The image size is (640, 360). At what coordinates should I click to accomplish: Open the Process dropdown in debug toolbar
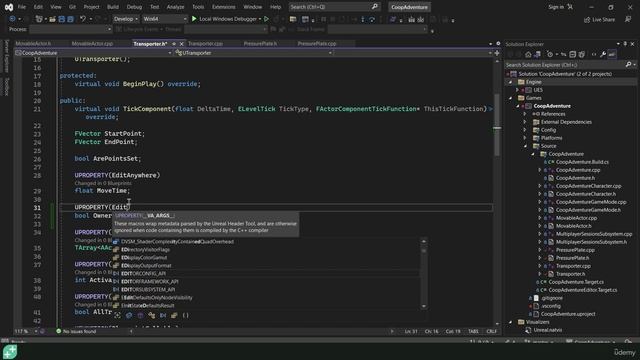tap(70, 29)
